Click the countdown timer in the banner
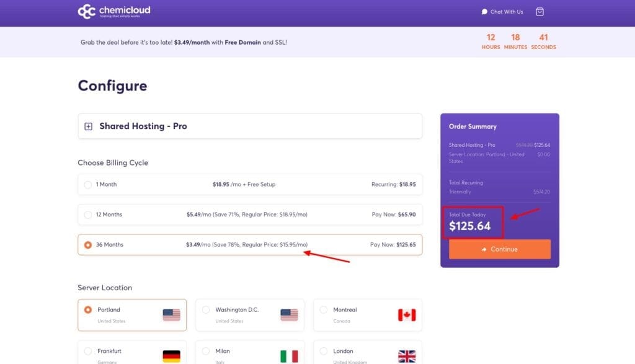Image resolution: width=635 pixels, height=364 pixels. tap(515, 42)
